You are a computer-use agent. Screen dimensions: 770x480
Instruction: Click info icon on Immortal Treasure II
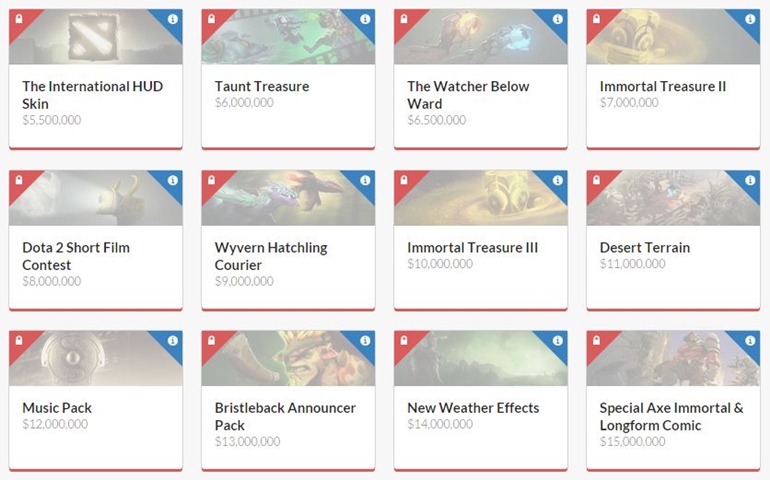click(750, 19)
